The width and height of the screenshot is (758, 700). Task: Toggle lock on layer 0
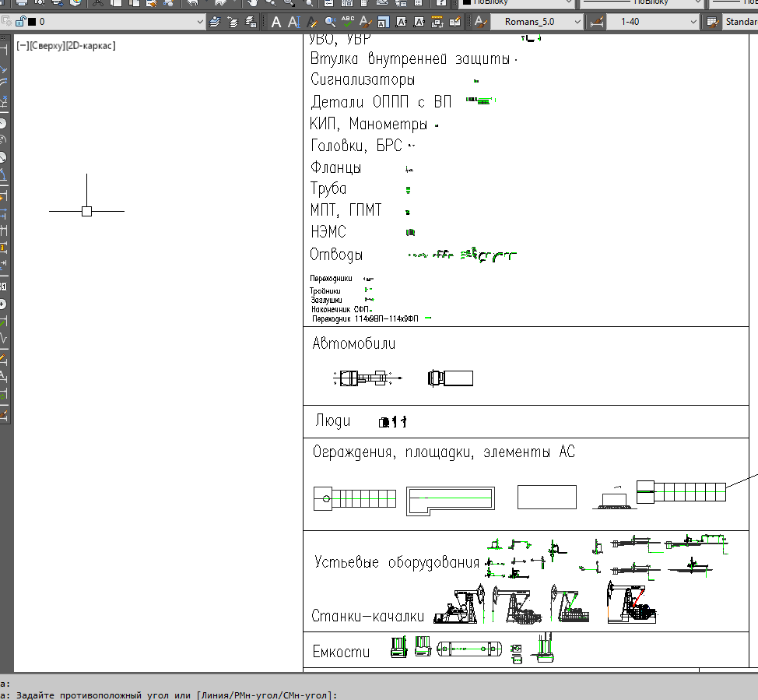pos(20,21)
